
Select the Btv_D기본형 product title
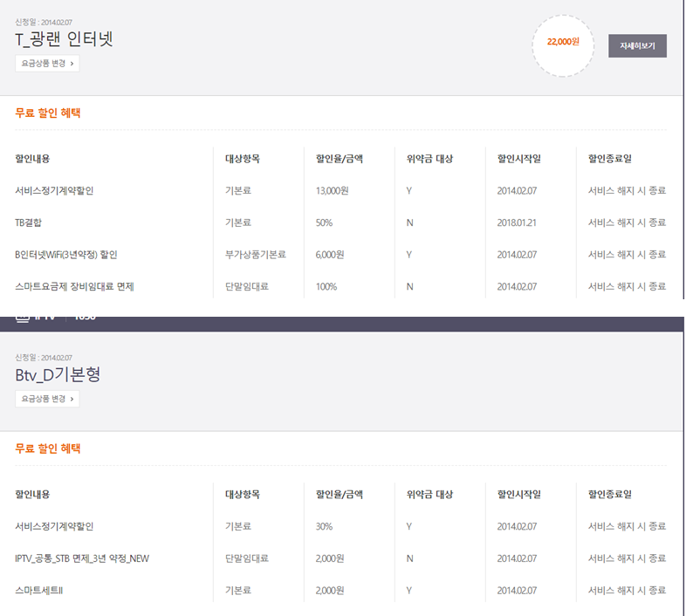pos(58,374)
